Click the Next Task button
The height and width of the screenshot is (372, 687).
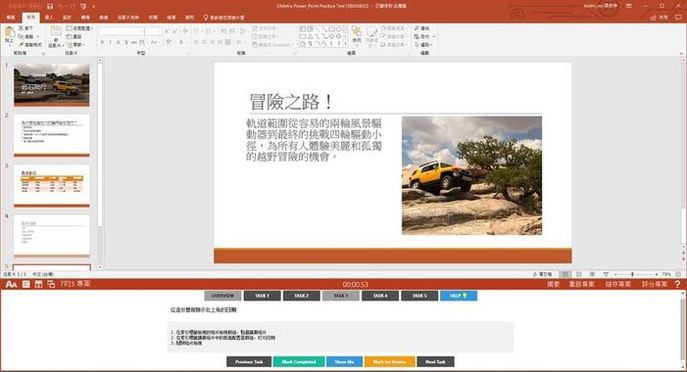(436, 361)
